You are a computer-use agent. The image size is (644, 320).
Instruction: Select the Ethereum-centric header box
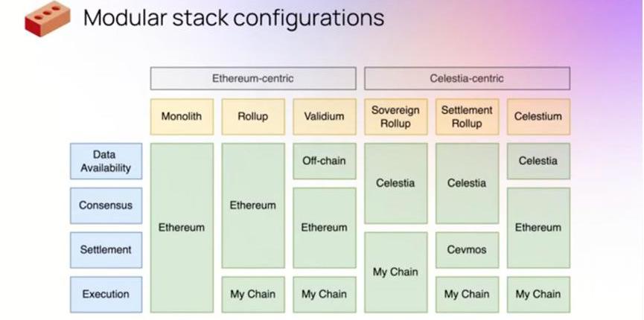coord(253,78)
